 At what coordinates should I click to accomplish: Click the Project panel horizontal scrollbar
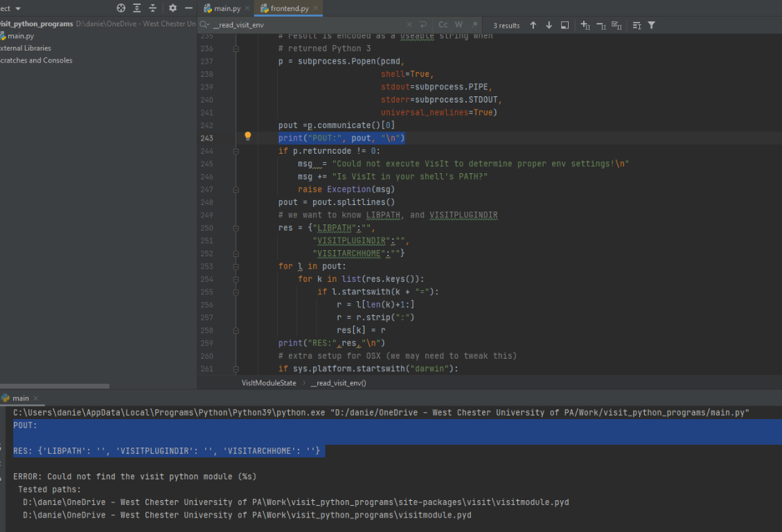click(54, 386)
